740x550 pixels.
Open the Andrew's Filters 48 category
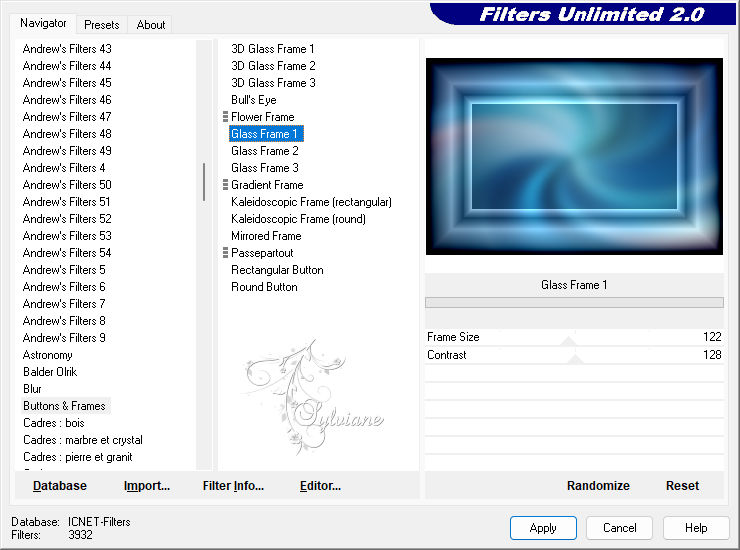point(67,134)
